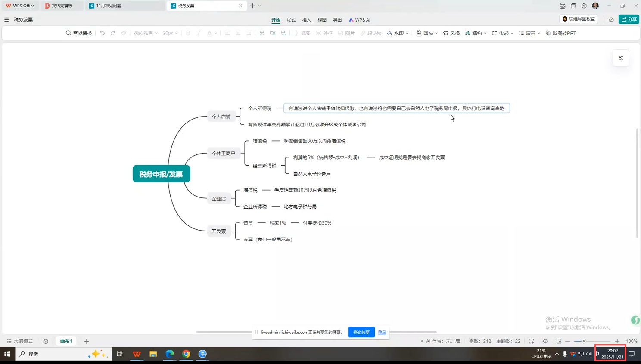Click the zoom slider handle

[584, 341]
